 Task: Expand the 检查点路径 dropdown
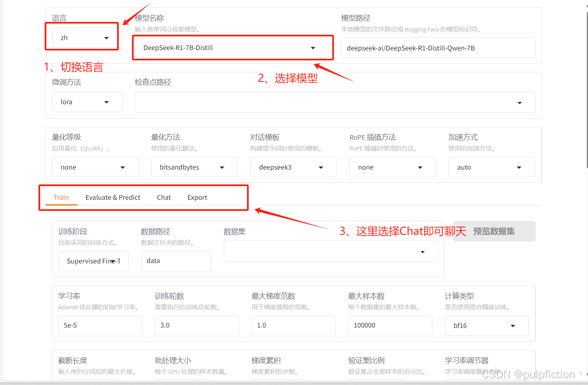point(335,103)
